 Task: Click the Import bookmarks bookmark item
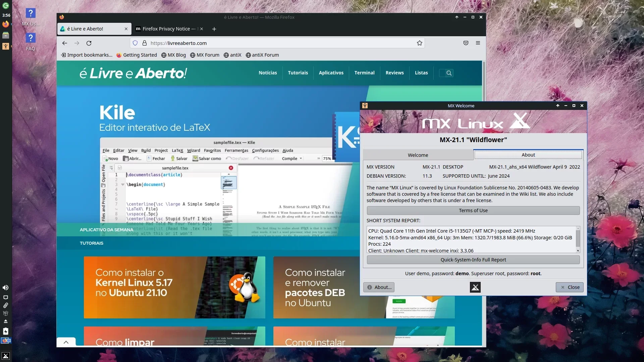coord(87,55)
